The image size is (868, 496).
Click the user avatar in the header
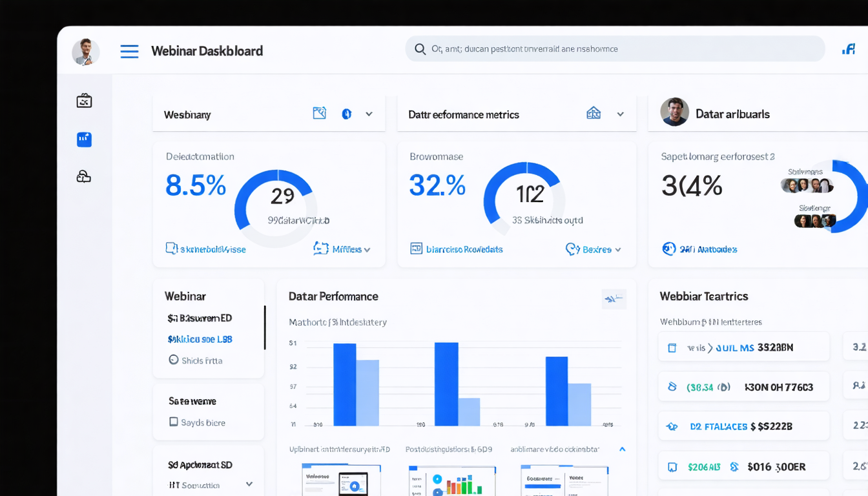tap(86, 52)
